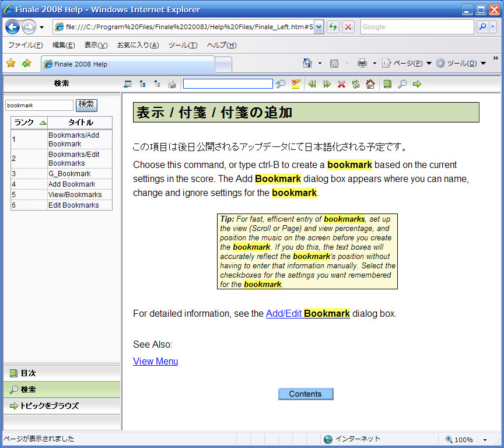Click the red X stop icon
This screenshot has width=504, height=448.
coord(341,84)
